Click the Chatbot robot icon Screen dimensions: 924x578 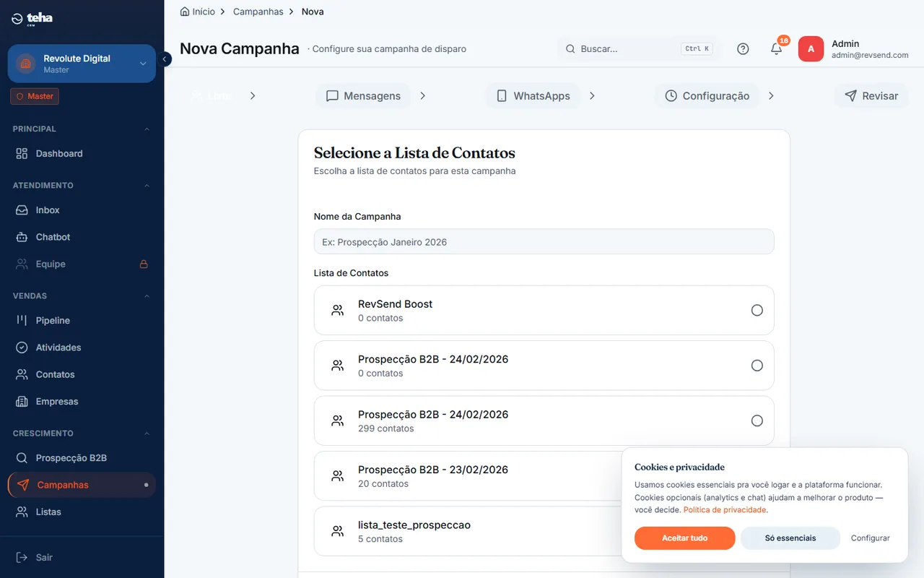22,237
